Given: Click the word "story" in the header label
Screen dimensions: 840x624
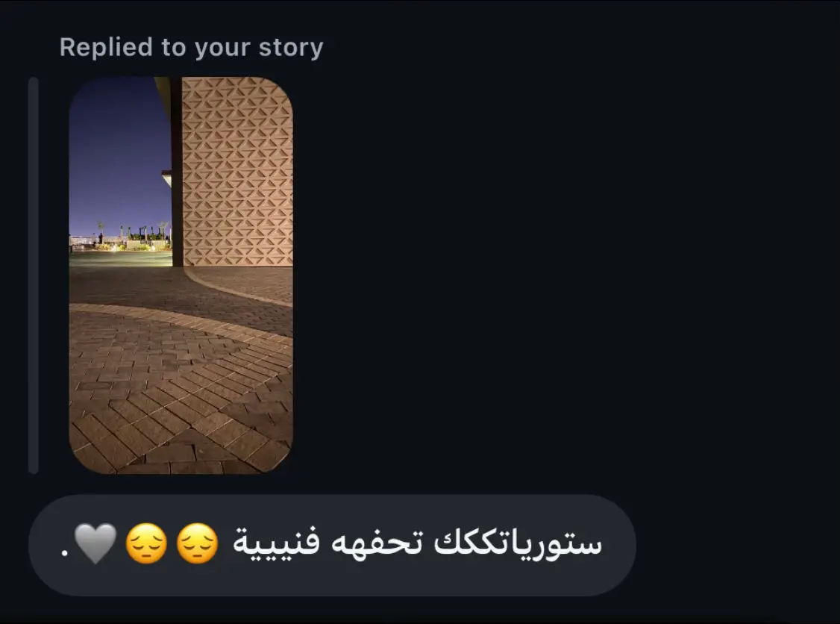Looking at the screenshot, I should 291,47.
